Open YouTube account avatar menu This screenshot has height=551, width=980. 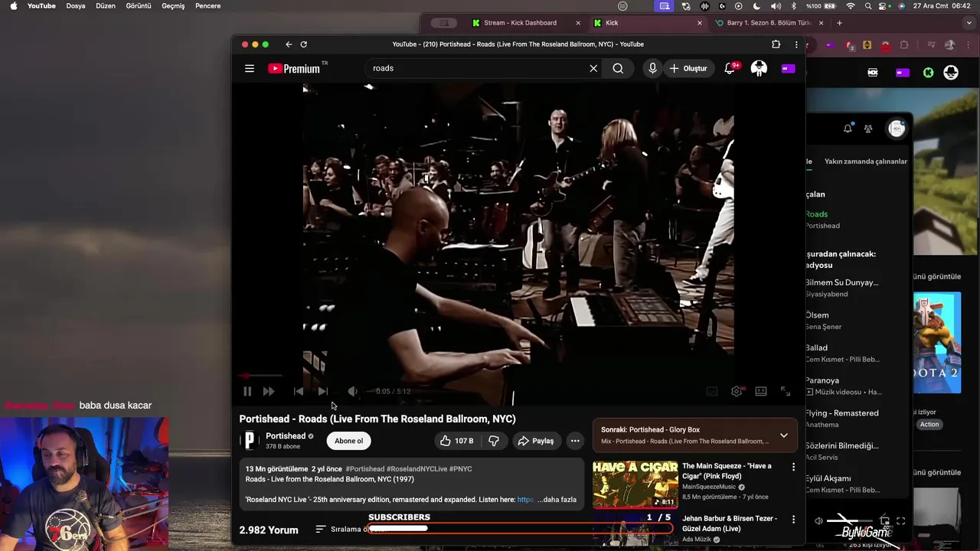(759, 68)
